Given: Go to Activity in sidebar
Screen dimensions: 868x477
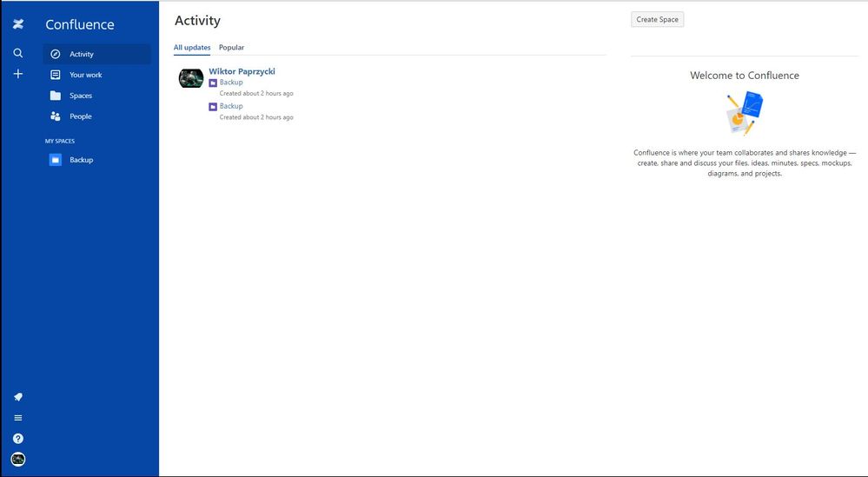Looking at the screenshot, I should pos(96,54).
